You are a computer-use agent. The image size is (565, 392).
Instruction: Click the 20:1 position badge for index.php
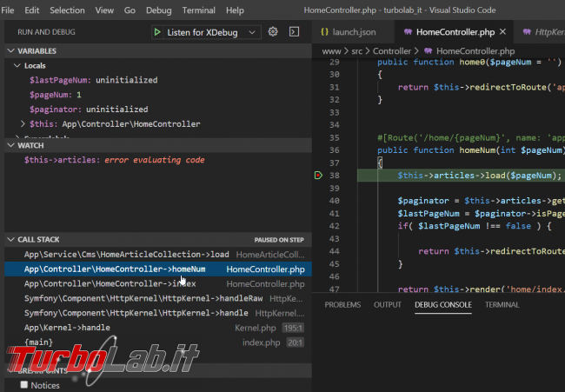[x=296, y=342]
